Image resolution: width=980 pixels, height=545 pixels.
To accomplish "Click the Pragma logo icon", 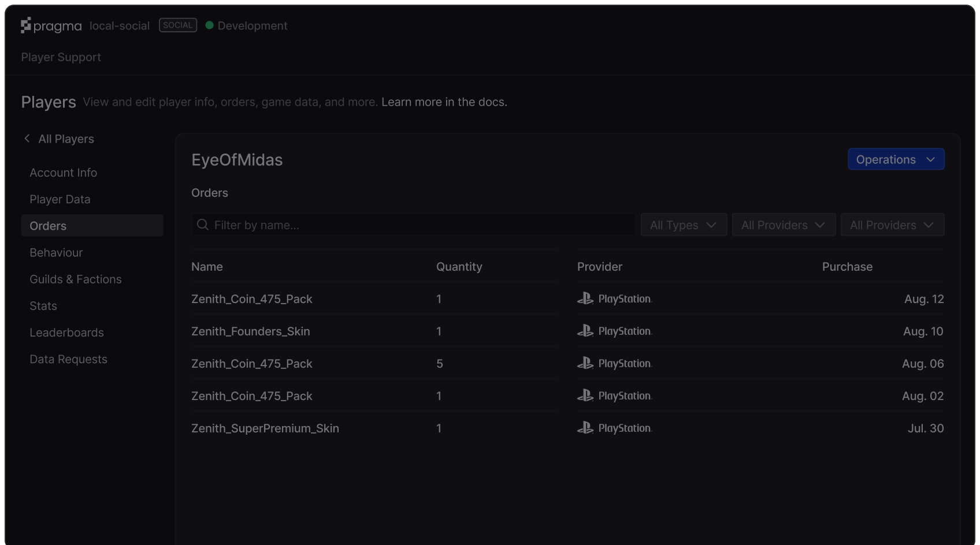I will pyautogui.click(x=26, y=25).
